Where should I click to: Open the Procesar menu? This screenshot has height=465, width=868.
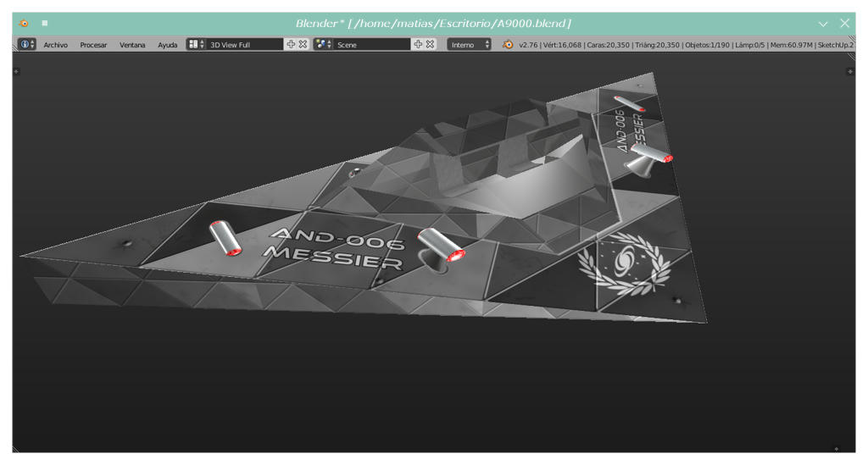[93, 45]
